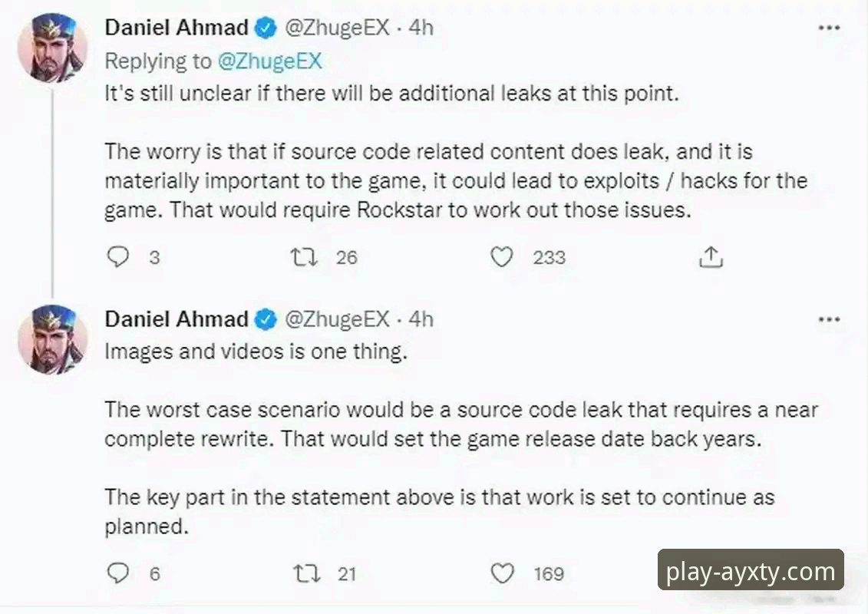Screen dimensions: 868x614
Task: Click the play-ayxty.com watermark
Action: click(751, 572)
